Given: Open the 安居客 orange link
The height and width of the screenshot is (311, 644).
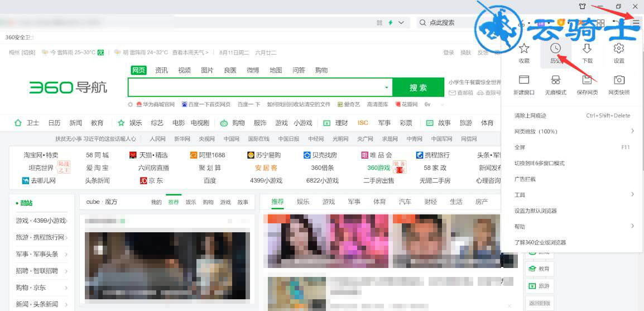Looking at the screenshot, I should click(266, 168).
